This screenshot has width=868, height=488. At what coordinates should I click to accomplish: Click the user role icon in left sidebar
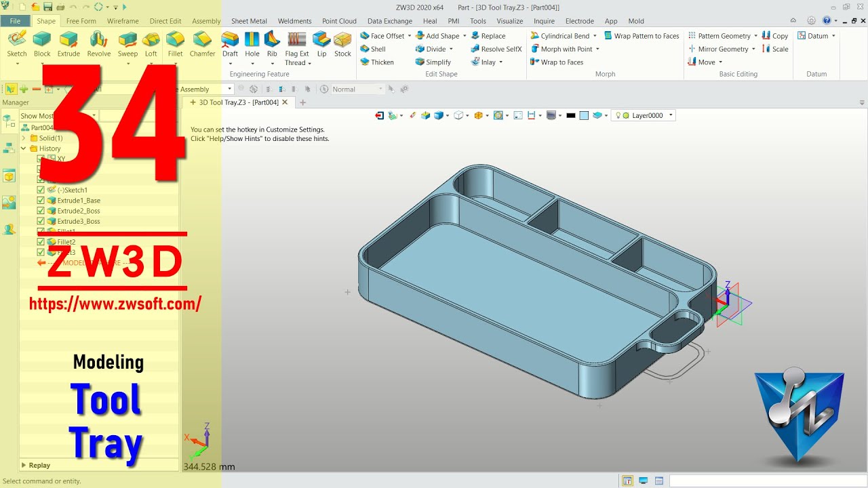click(x=9, y=229)
